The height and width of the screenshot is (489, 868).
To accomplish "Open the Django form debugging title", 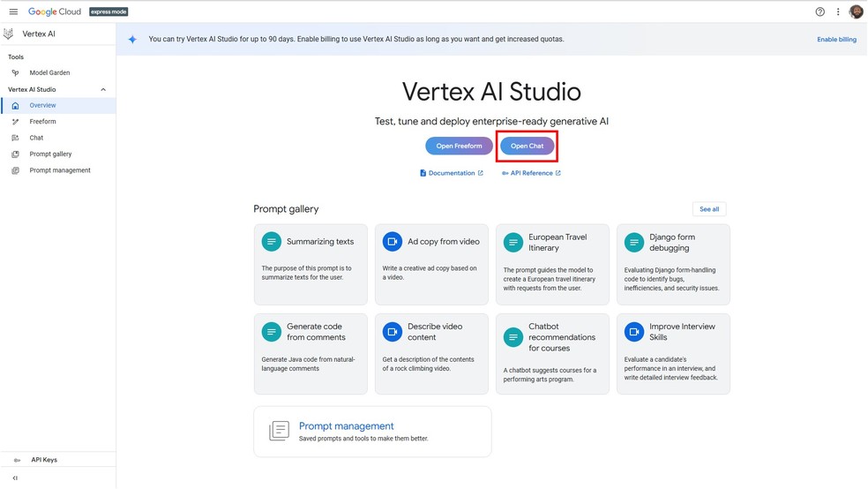I will click(x=672, y=243).
